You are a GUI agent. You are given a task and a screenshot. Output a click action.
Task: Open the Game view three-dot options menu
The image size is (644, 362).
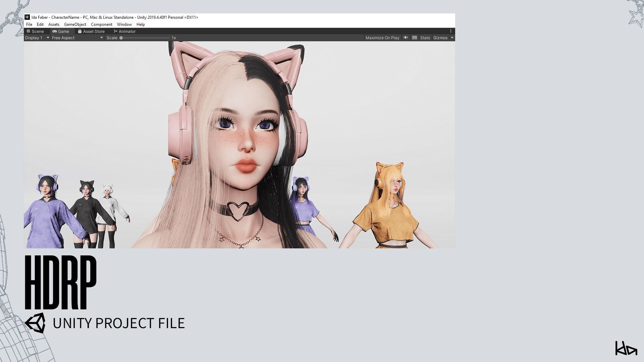click(451, 31)
